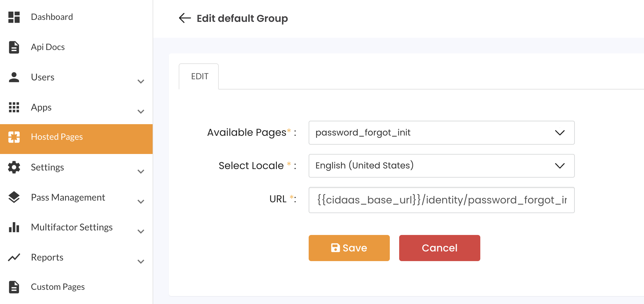Screen dimensions: 644x304
Task: Click the Users person icon
Action: pos(14,77)
